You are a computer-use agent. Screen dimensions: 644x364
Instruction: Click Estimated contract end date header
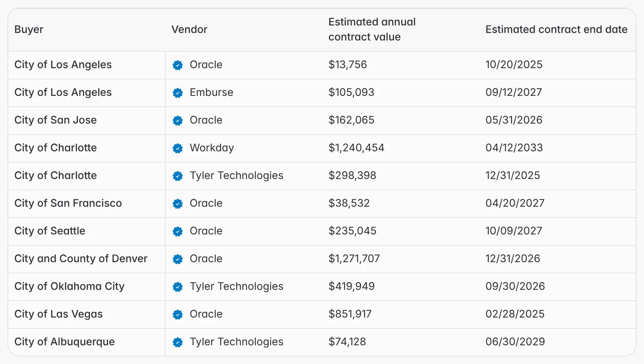click(x=556, y=29)
